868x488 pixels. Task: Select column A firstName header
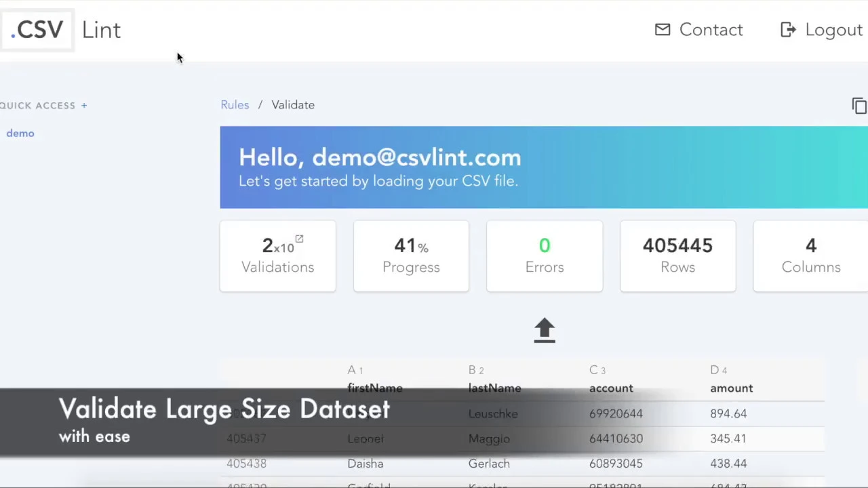coord(375,380)
